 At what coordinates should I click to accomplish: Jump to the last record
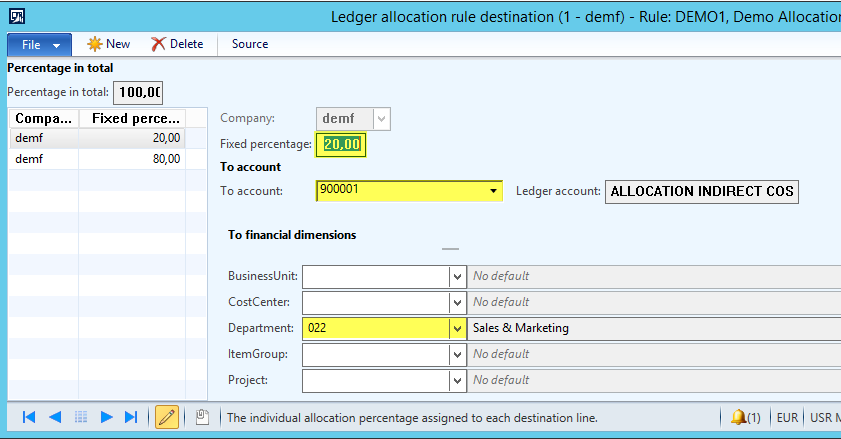coord(131,417)
